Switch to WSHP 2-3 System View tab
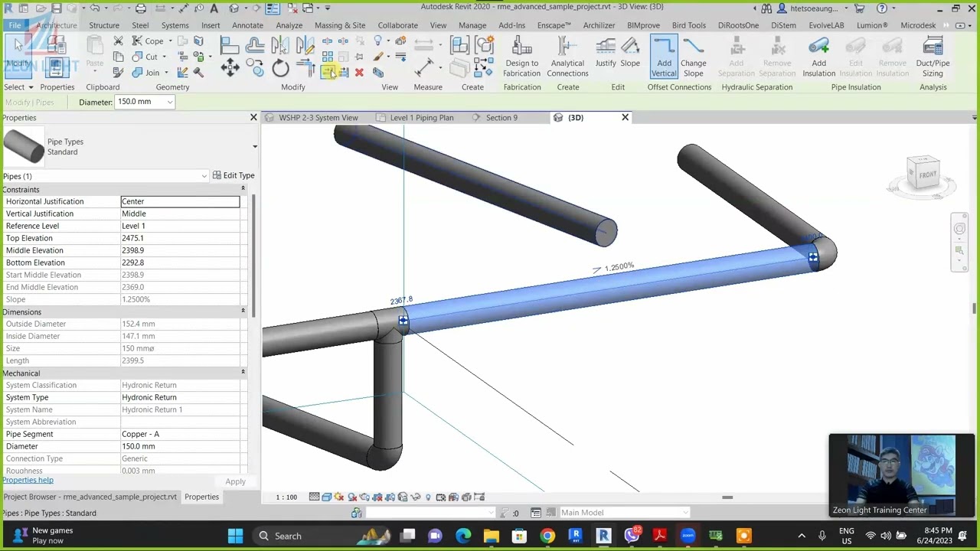 318,118
